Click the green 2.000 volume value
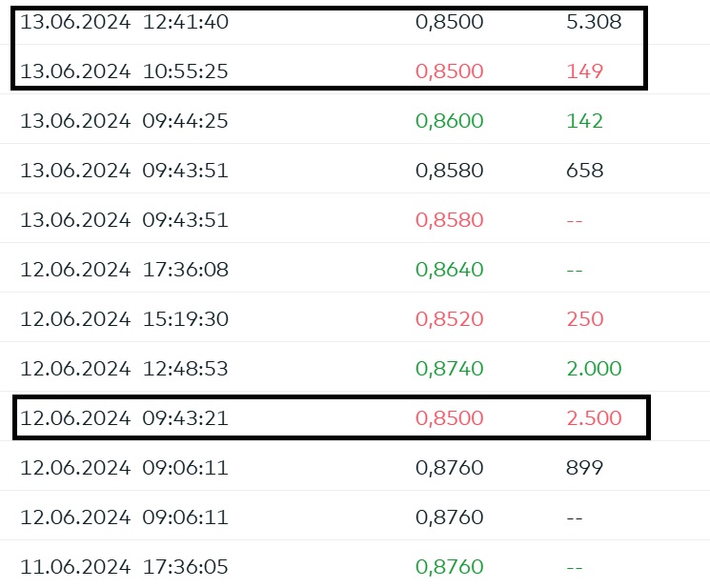710x588 pixels. tap(593, 369)
